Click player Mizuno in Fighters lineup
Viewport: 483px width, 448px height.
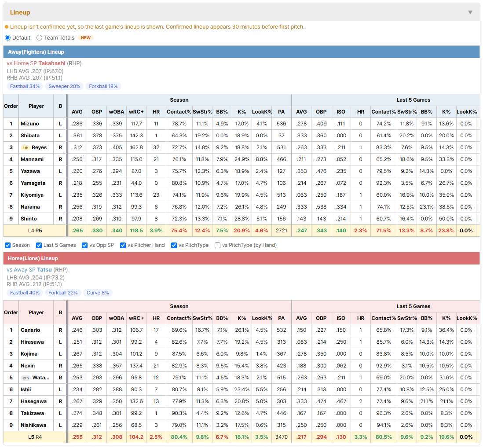coord(30,124)
